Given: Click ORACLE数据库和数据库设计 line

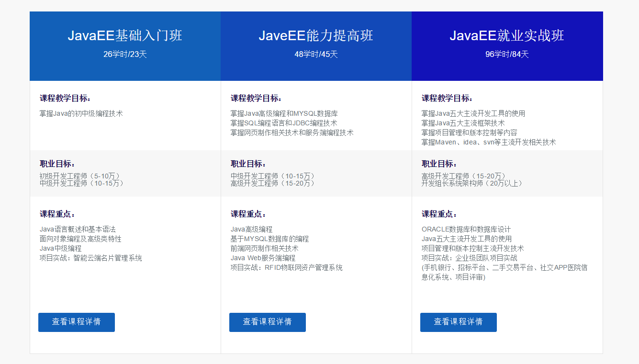Looking at the screenshot, I should pyautogui.click(x=466, y=229).
